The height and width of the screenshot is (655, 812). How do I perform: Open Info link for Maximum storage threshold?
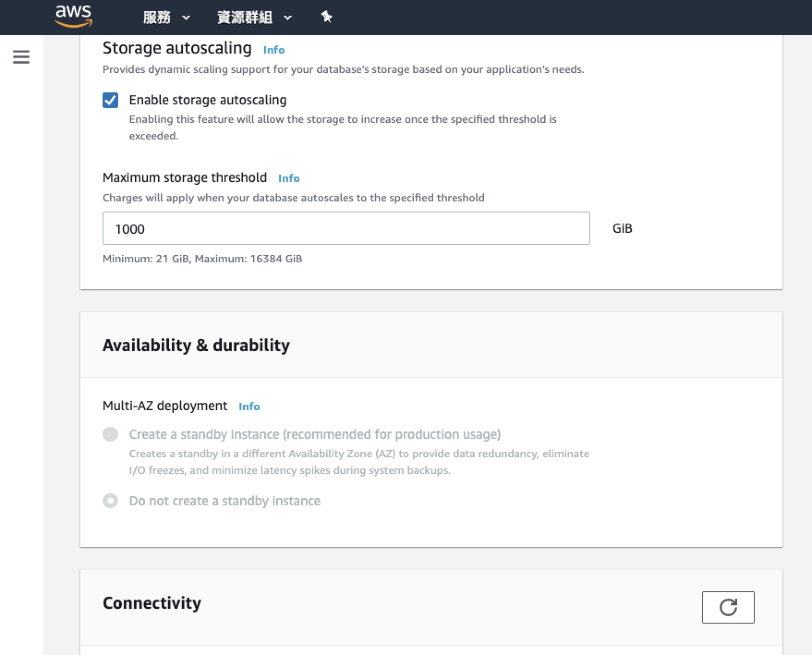[x=289, y=178]
